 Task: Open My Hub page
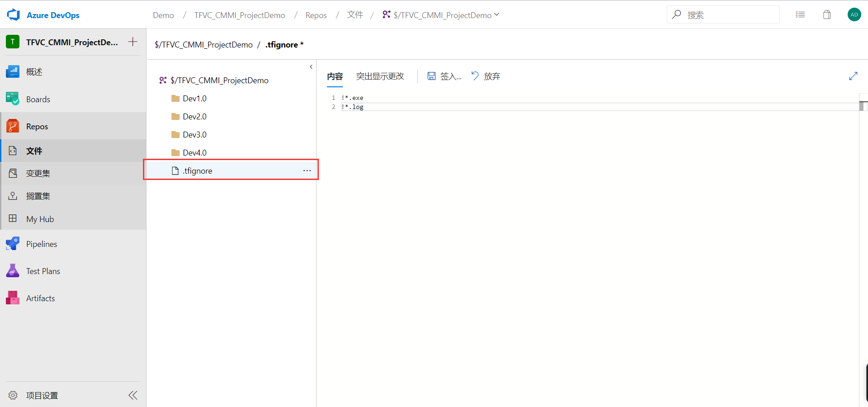click(73, 219)
